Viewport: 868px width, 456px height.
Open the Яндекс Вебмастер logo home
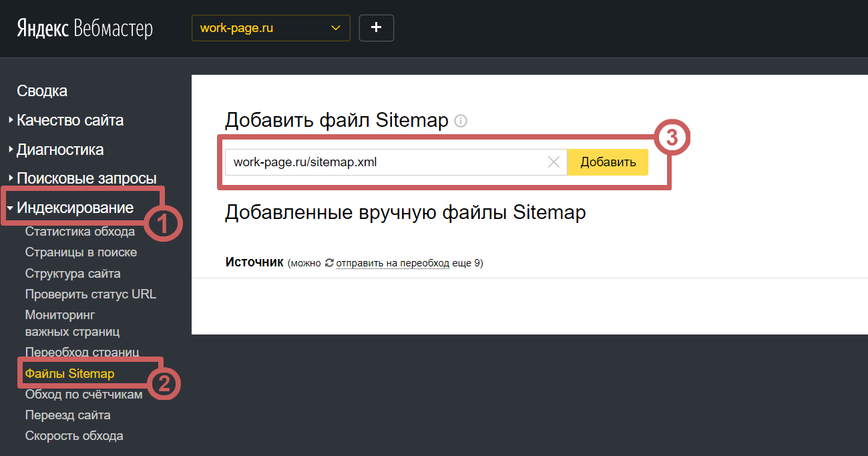tap(85, 29)
